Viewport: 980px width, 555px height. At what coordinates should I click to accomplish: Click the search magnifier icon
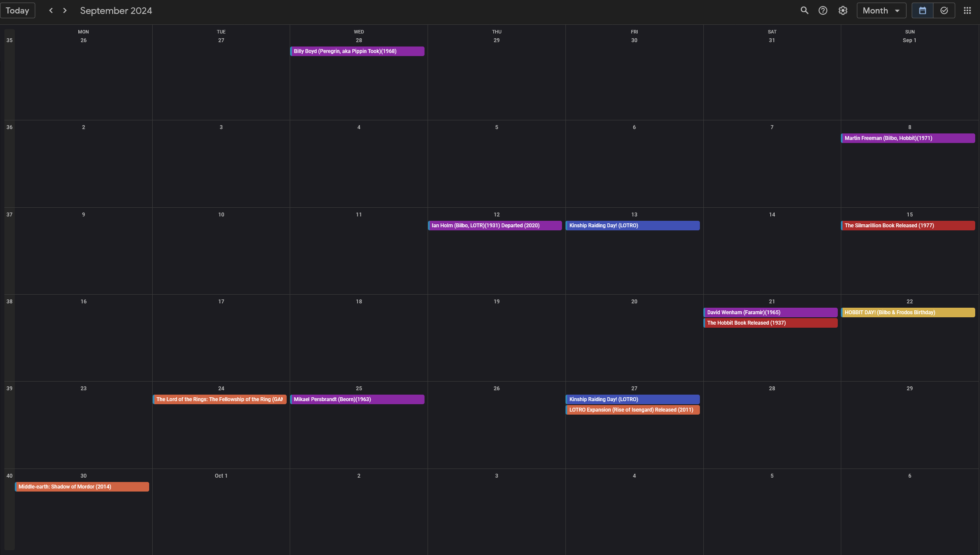(804, 10)
